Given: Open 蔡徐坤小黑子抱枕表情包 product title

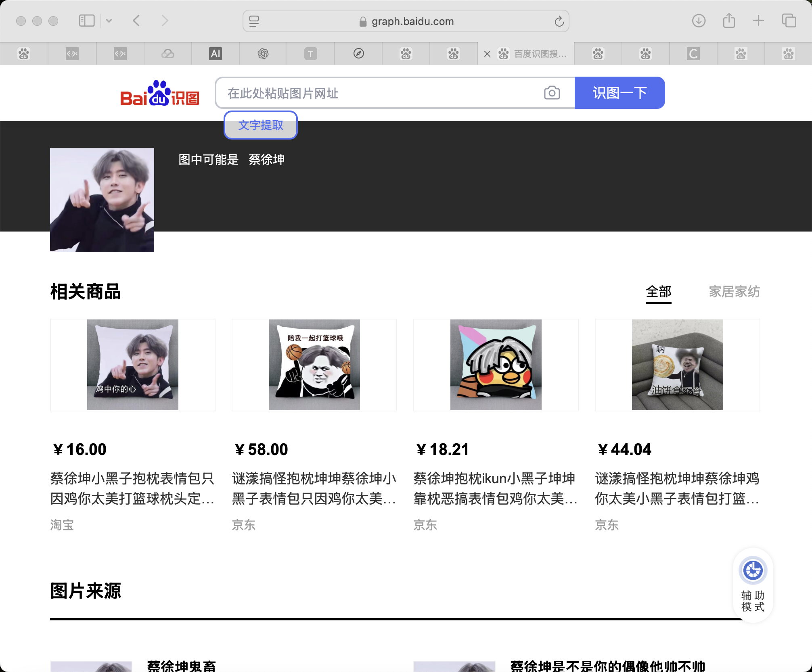Looking at the screenshot, I should pyautogui.click(x=132, y=488).
